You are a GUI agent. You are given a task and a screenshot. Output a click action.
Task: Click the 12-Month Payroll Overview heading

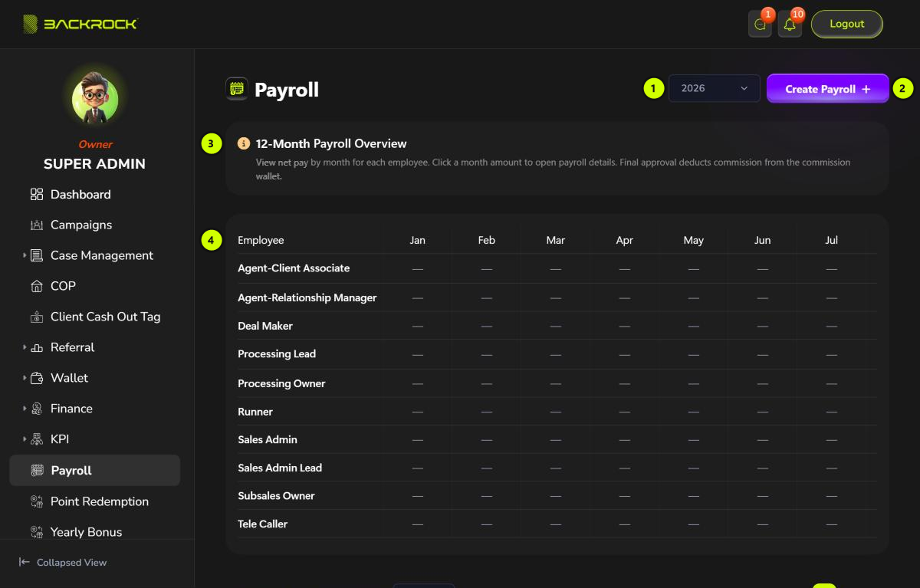coord(331,143)
